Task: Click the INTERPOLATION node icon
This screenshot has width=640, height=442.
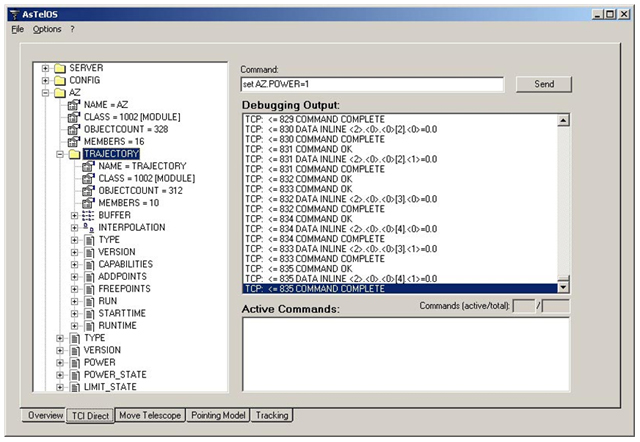Action: tap(88, 228)
